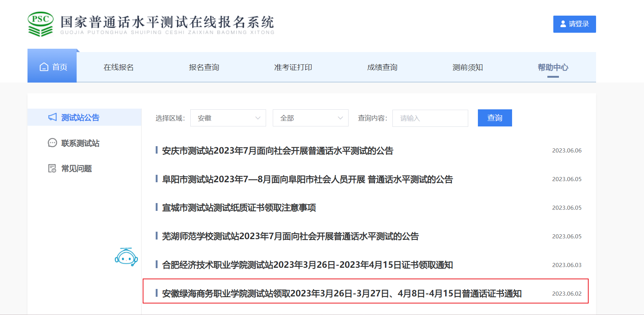Click the megaphone icon beside 测试站公告
Image resolution: width=644 pixels, height=315 pixels.
[x=52, y=117]
